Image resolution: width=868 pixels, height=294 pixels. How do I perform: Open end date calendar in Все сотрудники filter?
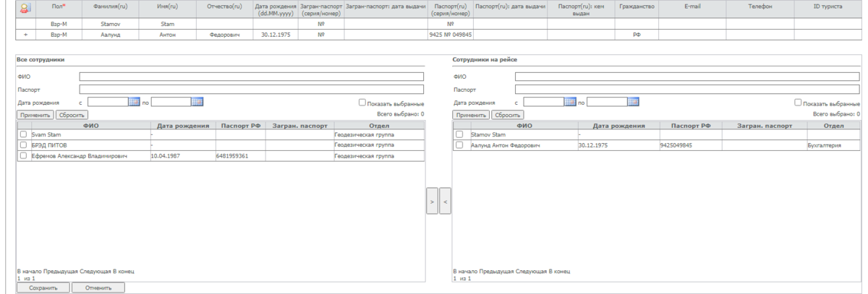(197, 102)
